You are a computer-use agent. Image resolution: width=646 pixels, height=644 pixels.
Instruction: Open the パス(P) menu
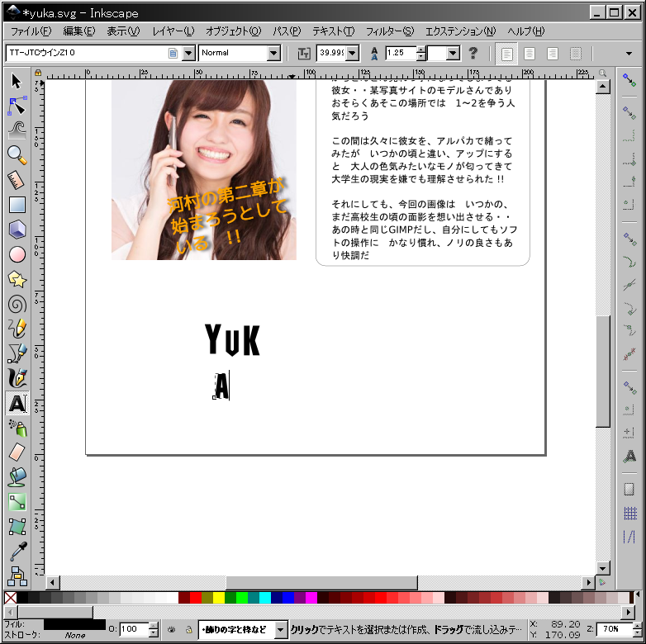[287, 31]
